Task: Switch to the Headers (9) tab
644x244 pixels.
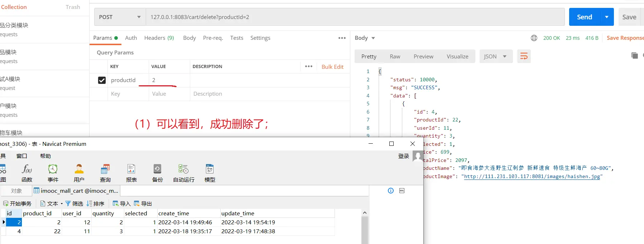Action: pos(159,38)
